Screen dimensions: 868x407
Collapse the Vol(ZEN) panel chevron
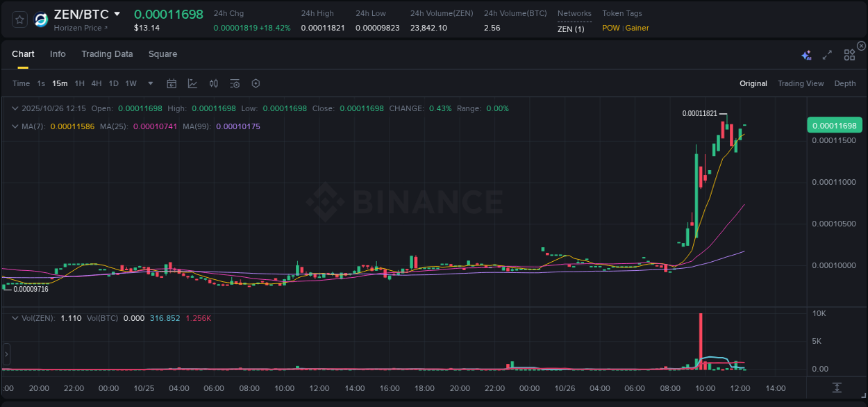(15, 317)
